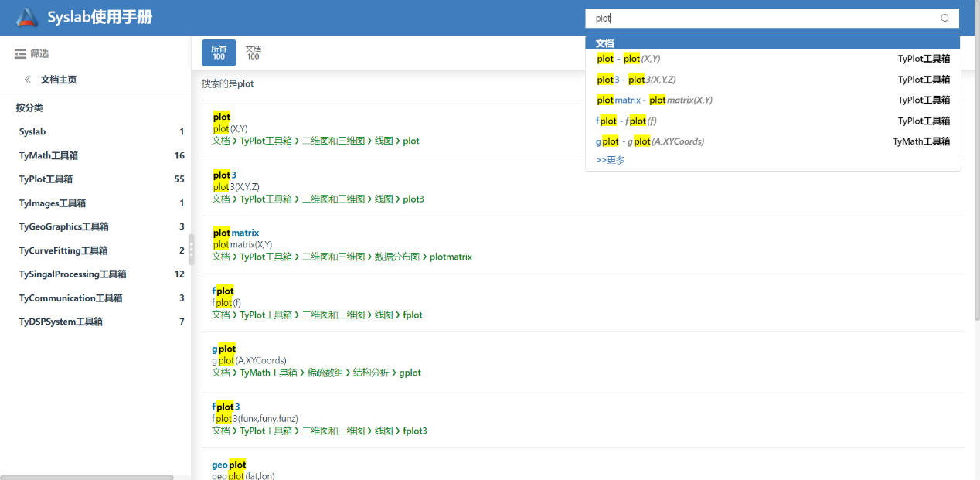
Task: Select the 所有 100 tab
Action: coord(219,53)
